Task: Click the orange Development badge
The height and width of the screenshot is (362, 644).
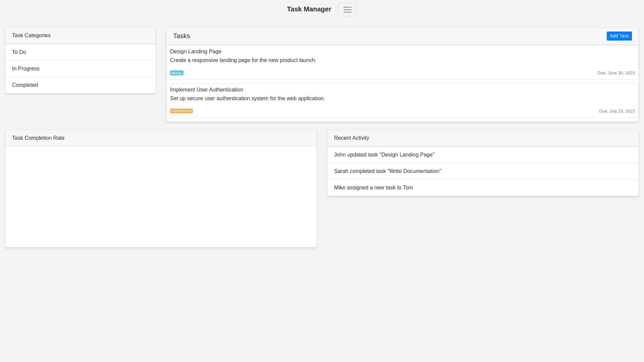Action: click(x=181, y=111)
